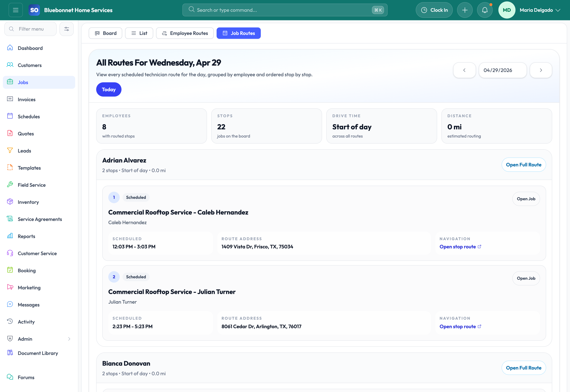The image size is (570, 392).
Task: Click the Messages chat bubble icon
Action: pos(10,304)
